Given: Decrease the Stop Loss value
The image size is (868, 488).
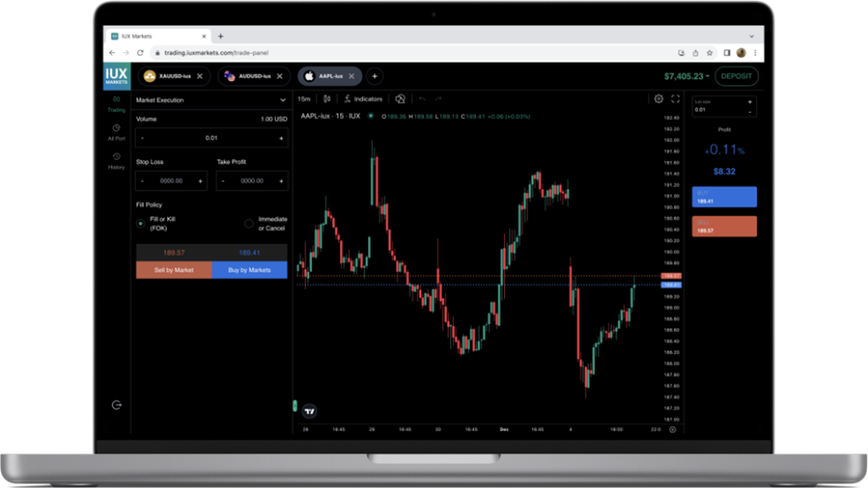Looking at the screenshot, I should click(142, 181).
